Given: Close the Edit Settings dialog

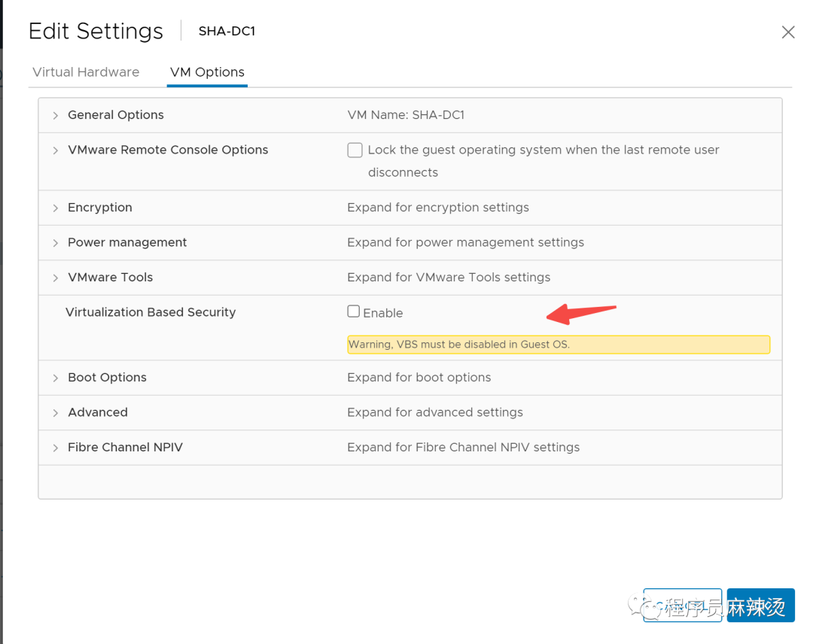Looking at the screenshot, I should [x=788, y=32].
